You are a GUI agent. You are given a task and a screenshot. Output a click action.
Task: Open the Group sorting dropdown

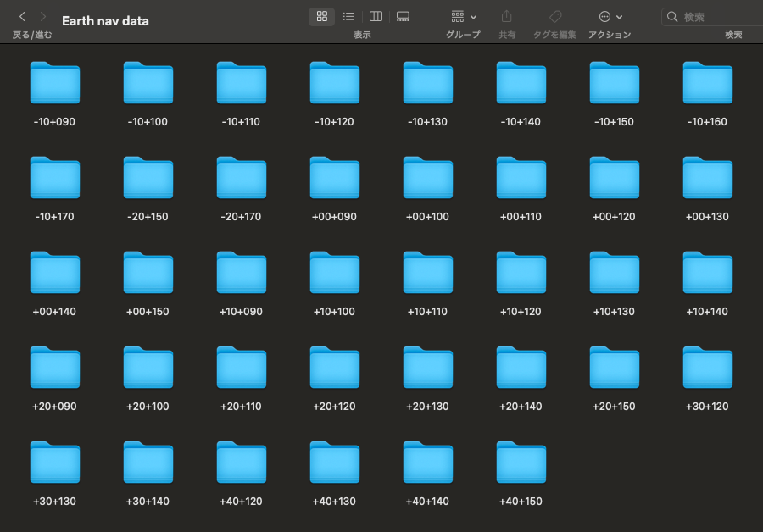[x=463, y=17]
